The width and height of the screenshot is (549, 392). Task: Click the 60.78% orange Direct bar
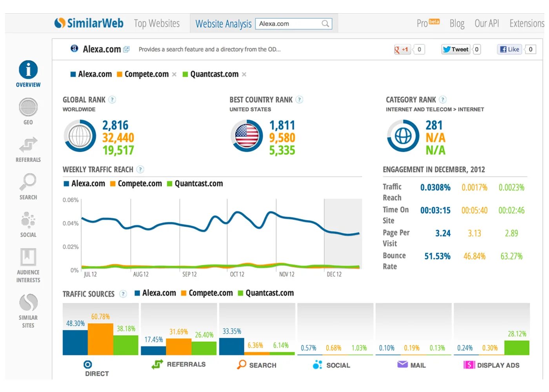[100, 339]
